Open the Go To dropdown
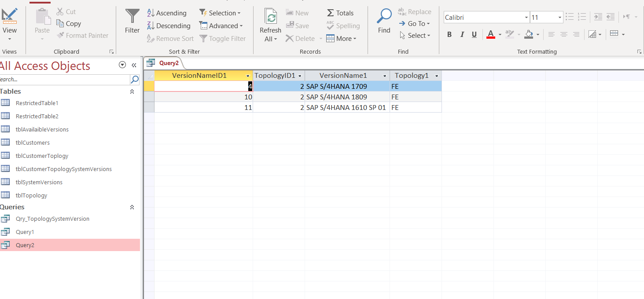 point(414,24)
